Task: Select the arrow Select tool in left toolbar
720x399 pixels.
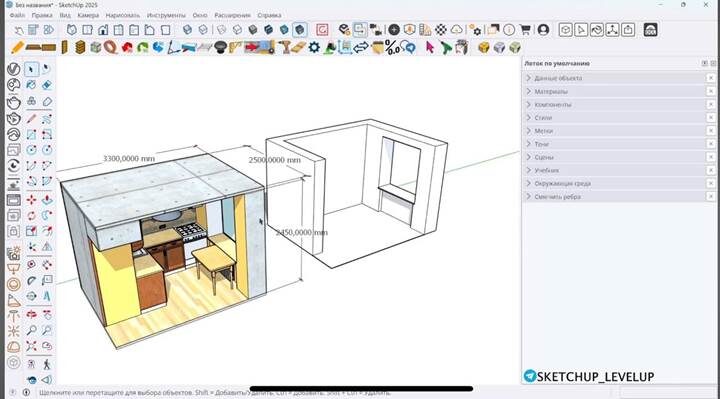Action: click(31, 69)
